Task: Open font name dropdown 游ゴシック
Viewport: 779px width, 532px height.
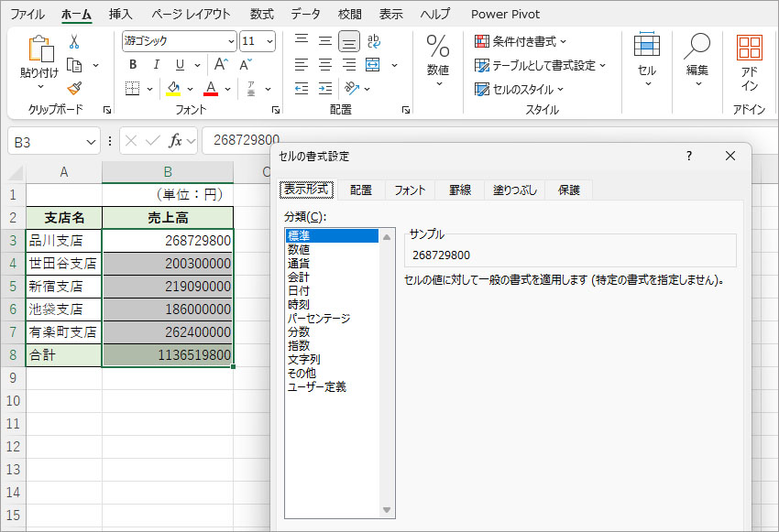Action: [x=231, y=41]
